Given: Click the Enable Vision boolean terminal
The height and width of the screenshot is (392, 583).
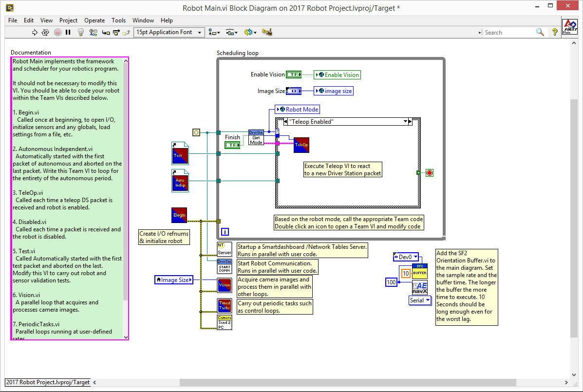Looking at the screenshot, I should point(294,75).
